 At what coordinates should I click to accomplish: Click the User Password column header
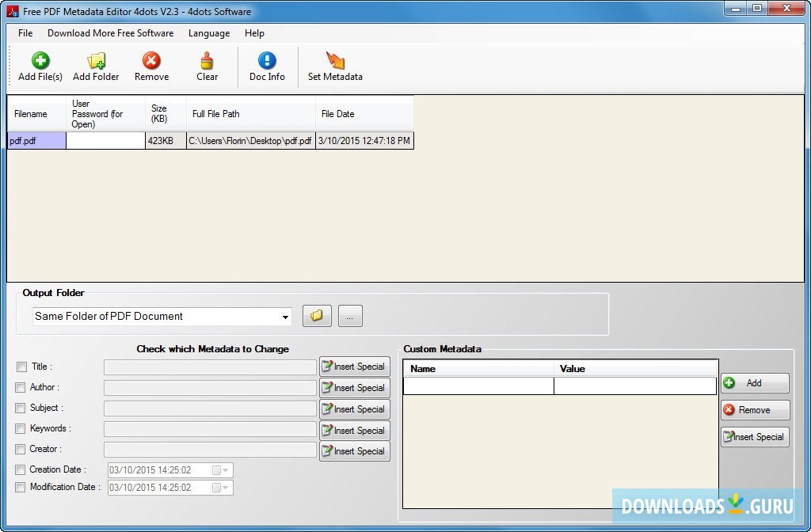click(105, 114)
